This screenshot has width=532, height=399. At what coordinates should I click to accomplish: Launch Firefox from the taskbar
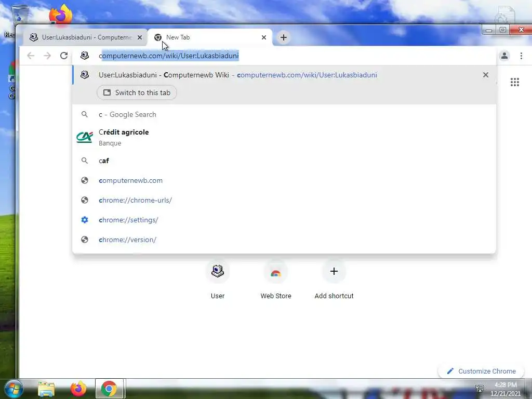78,389
